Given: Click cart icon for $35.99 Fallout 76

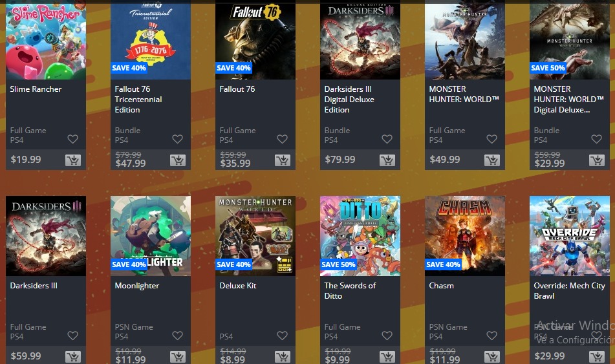Looking at the screenshot, I should click(283, 160).
